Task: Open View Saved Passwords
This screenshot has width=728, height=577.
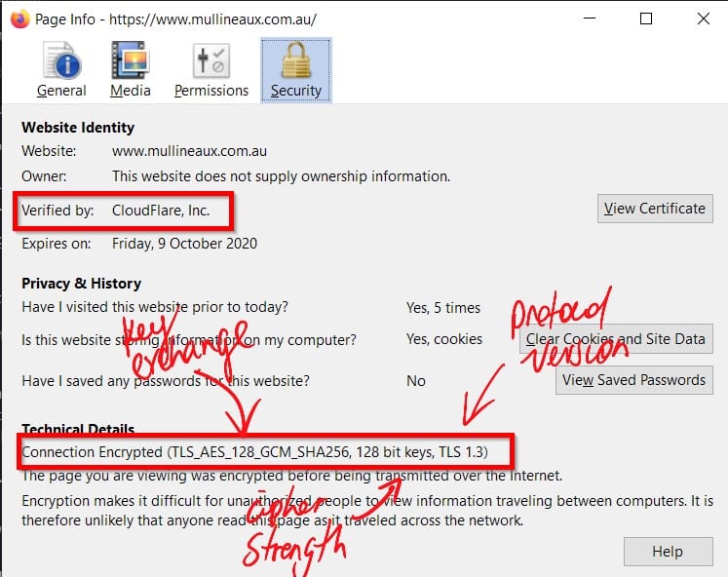Action: pos(633,380)
